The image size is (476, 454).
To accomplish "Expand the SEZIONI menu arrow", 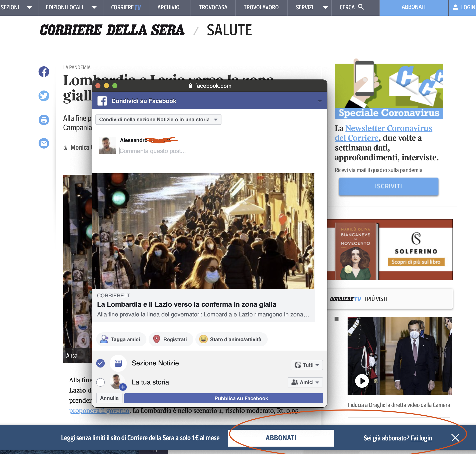I will click(29, 7).
